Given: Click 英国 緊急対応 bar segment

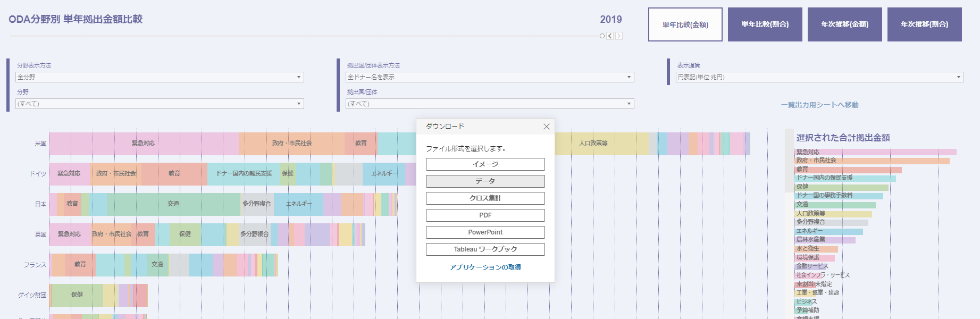Looking at the screenshot, I should (70, 234).
